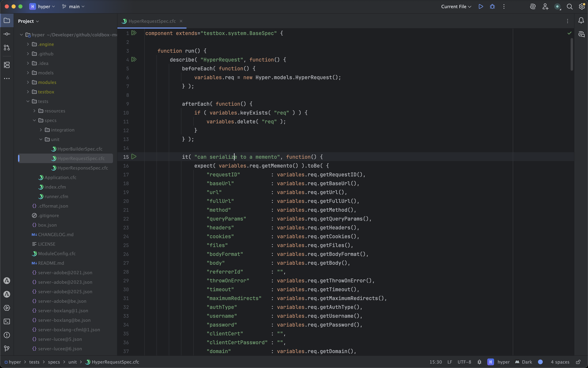
Task: Expand the resources folder
Action: 34,111
